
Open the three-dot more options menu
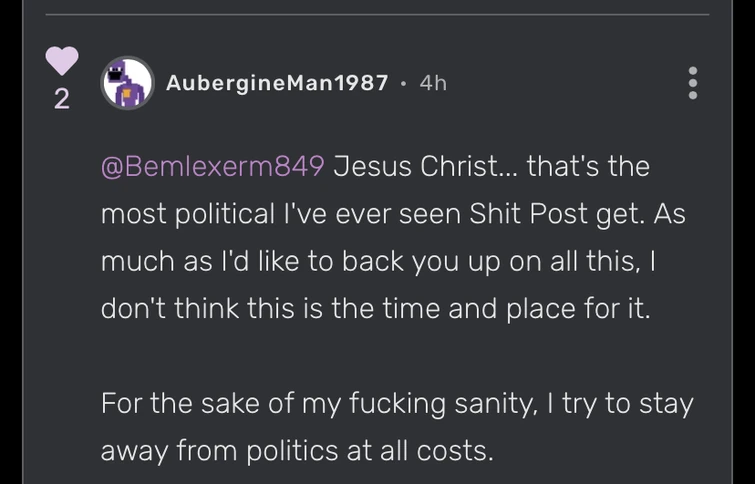click(692, 83)
